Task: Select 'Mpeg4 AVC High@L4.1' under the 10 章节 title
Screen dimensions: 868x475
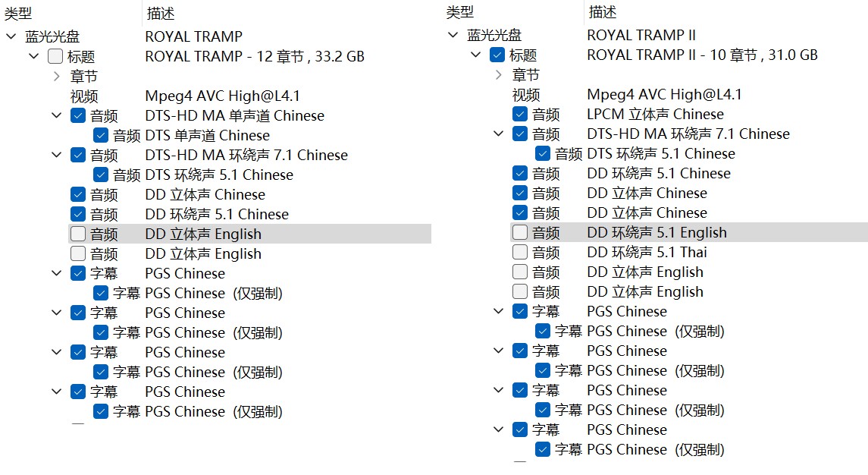Action: coord(664,94)
